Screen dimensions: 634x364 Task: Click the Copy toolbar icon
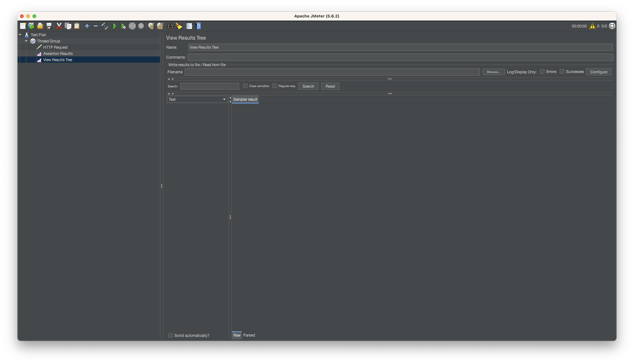pos(68,26)
